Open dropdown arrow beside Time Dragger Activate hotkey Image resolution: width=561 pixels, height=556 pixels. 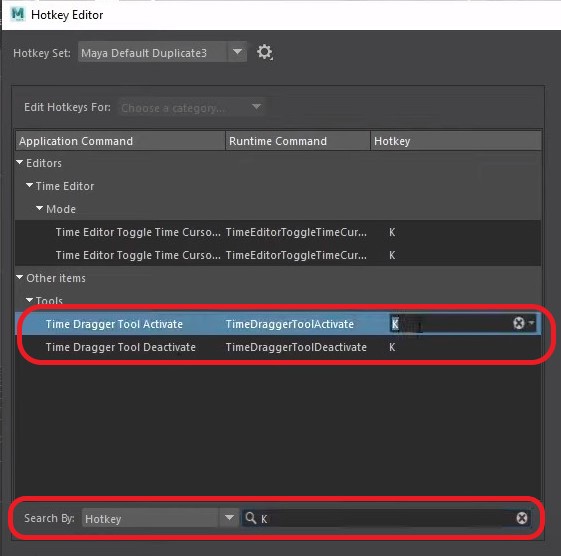(532, 323)
